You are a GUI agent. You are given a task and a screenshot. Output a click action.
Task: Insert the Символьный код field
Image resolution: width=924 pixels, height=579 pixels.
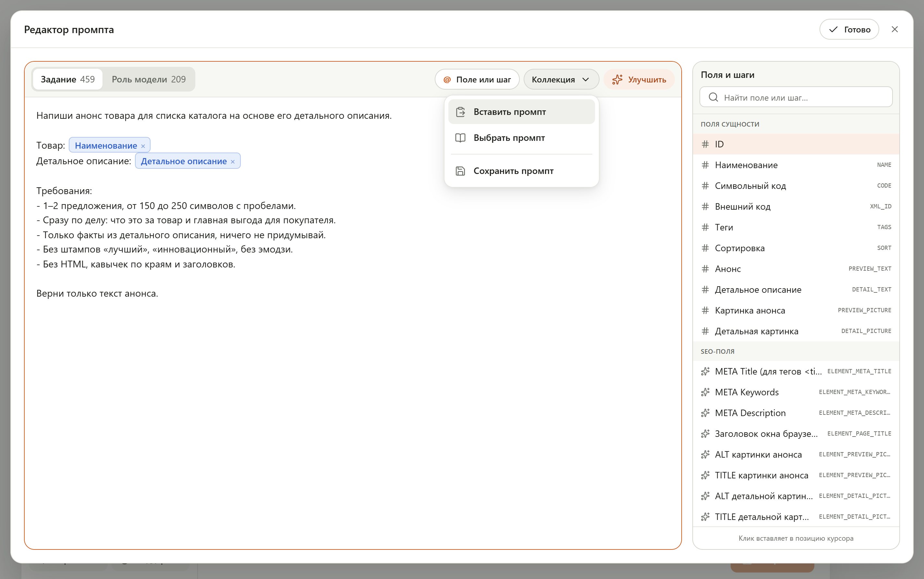click(796, 186)
